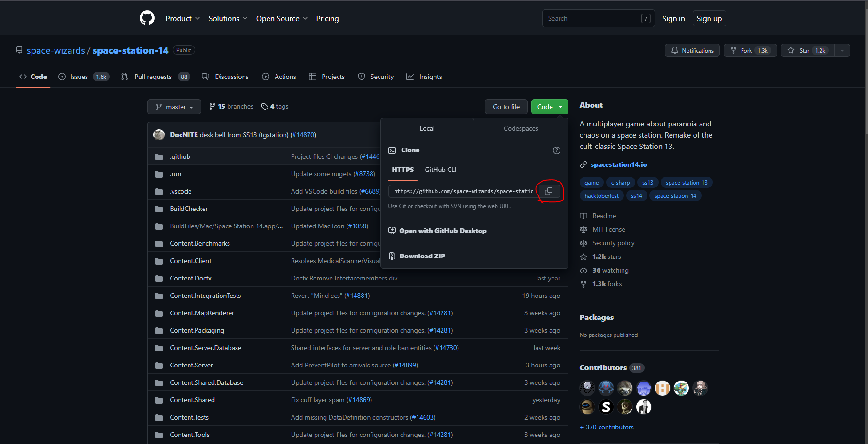Open the Notifications bell button
The width and height of the screenshot is (868, 444).
click(x=692, y=50)
